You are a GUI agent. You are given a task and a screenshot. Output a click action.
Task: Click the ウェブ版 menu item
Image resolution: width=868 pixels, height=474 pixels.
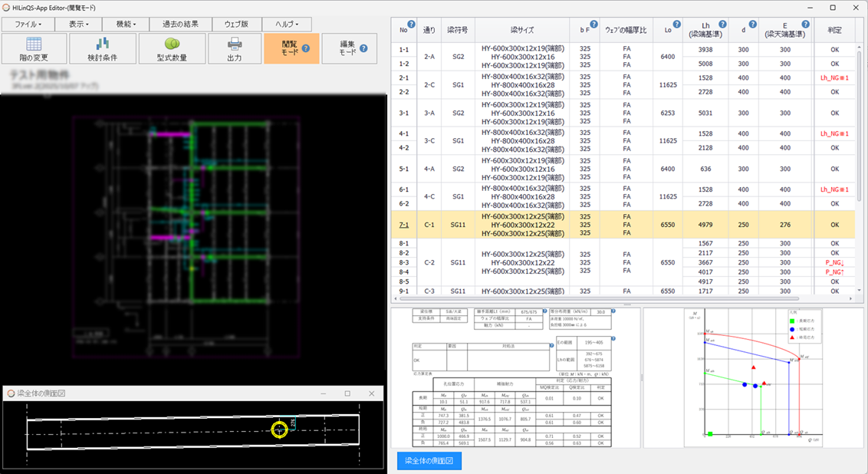click(236, 24)
